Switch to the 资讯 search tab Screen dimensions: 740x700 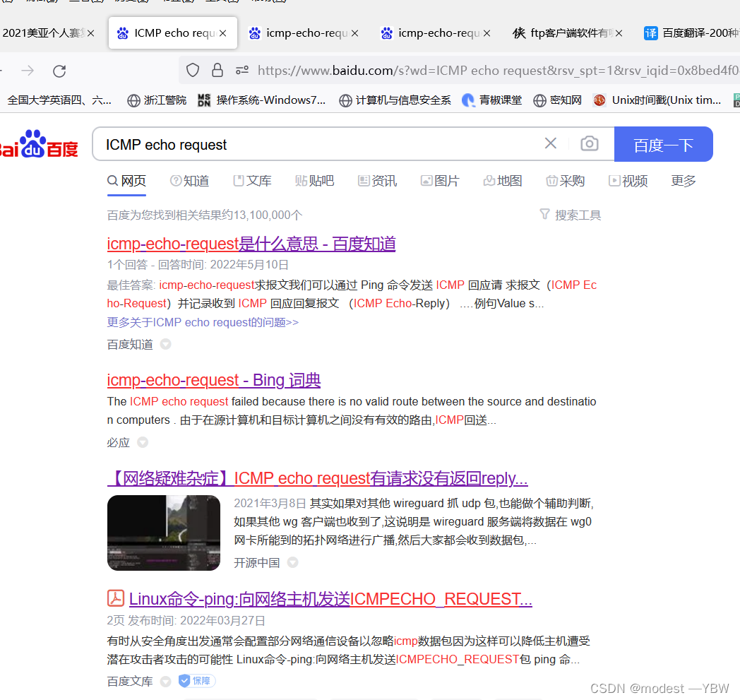pos(377,181)
